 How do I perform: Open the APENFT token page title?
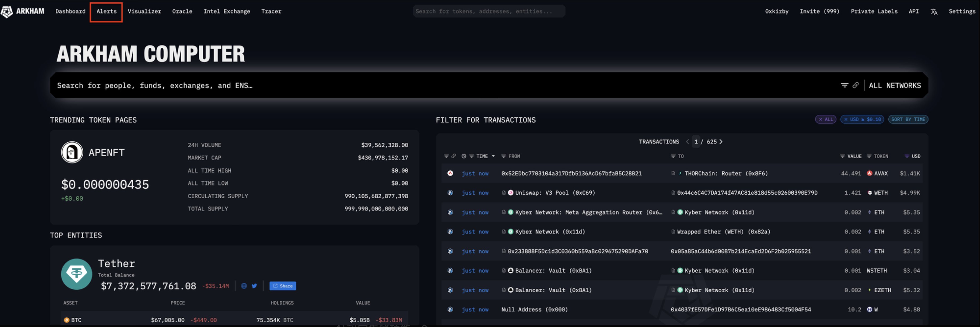tap(107, 153)
